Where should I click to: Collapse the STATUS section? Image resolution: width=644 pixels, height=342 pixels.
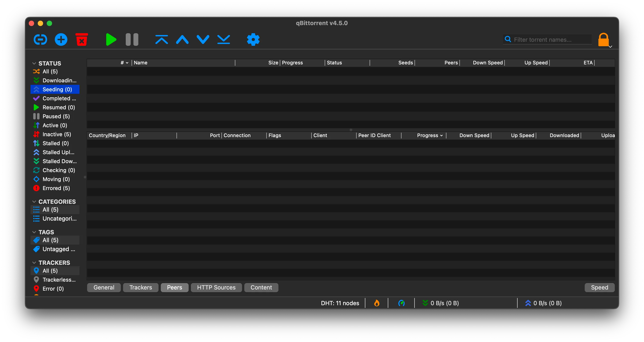(x=34, y=63)
